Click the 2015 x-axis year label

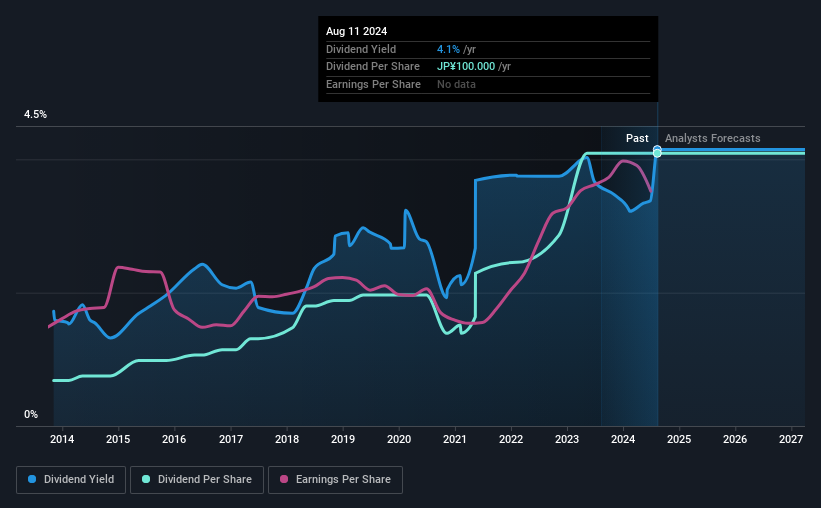click(x=118, y=439)
